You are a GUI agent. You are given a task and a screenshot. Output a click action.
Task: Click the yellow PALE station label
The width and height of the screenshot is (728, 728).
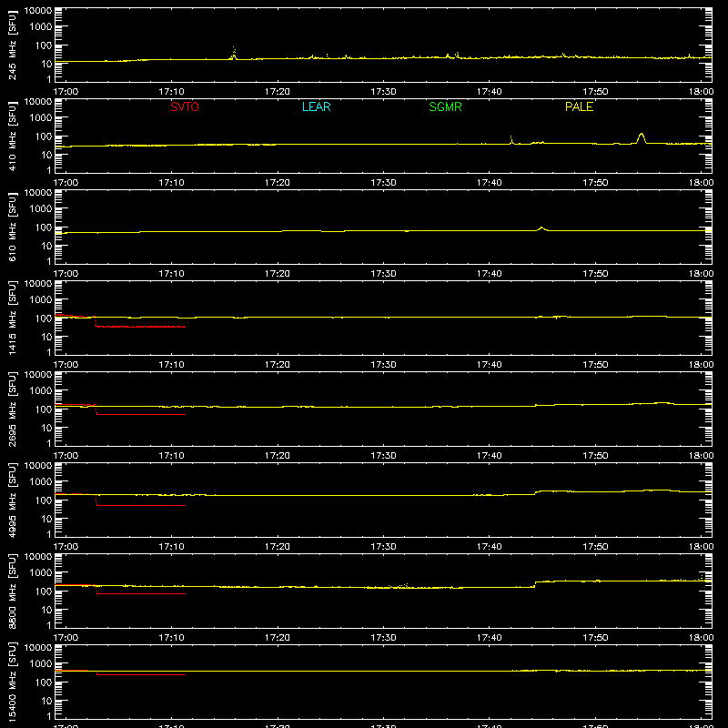click(579, 106)
